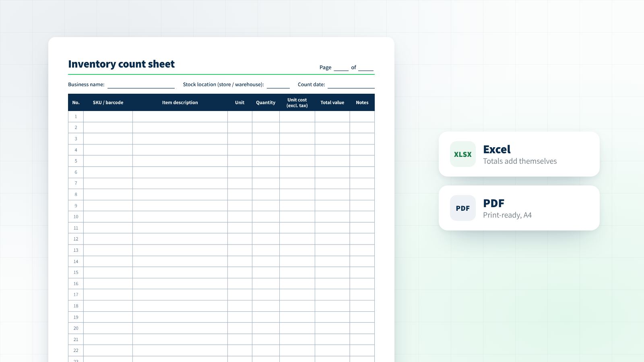Click the blank right after "Page"
Viewport: 644px width, 362px height.
(x=341, y=68)
